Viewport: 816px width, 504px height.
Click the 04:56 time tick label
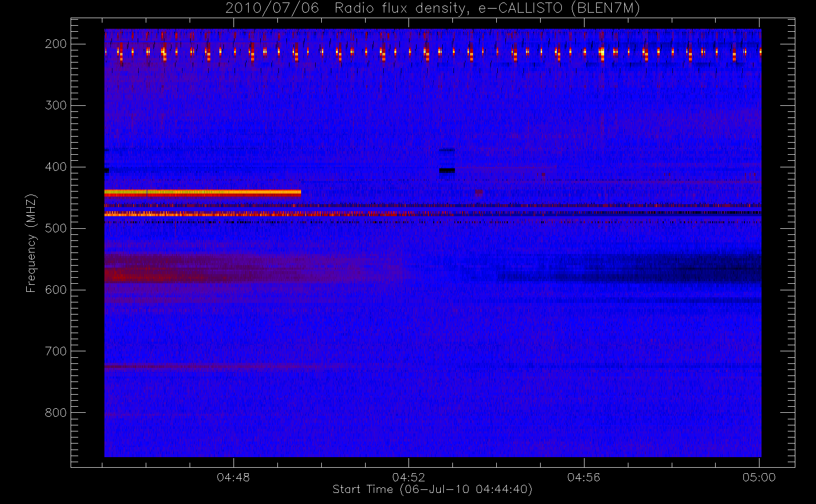(x=584, y=477)
